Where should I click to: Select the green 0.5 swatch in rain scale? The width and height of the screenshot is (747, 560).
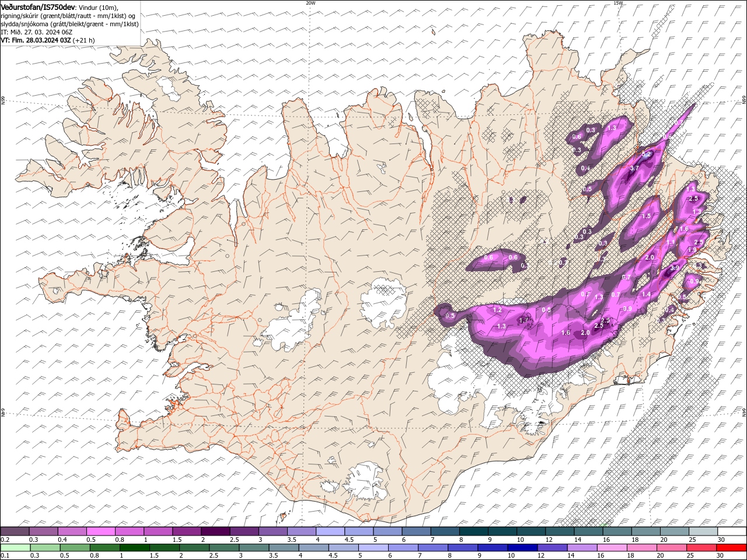click(x=75, y=548)
